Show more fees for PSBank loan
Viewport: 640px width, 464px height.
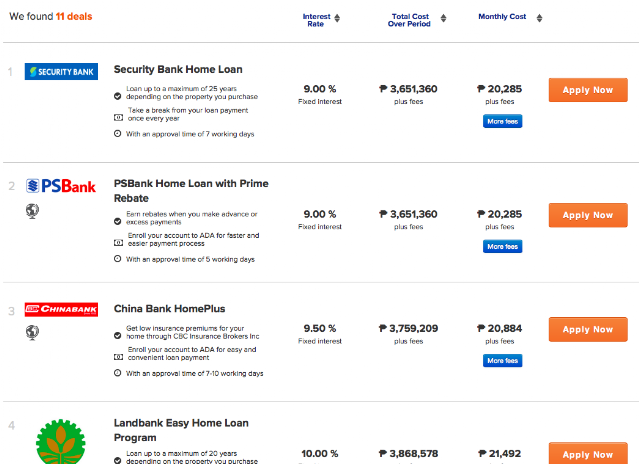tap(502, 246)
